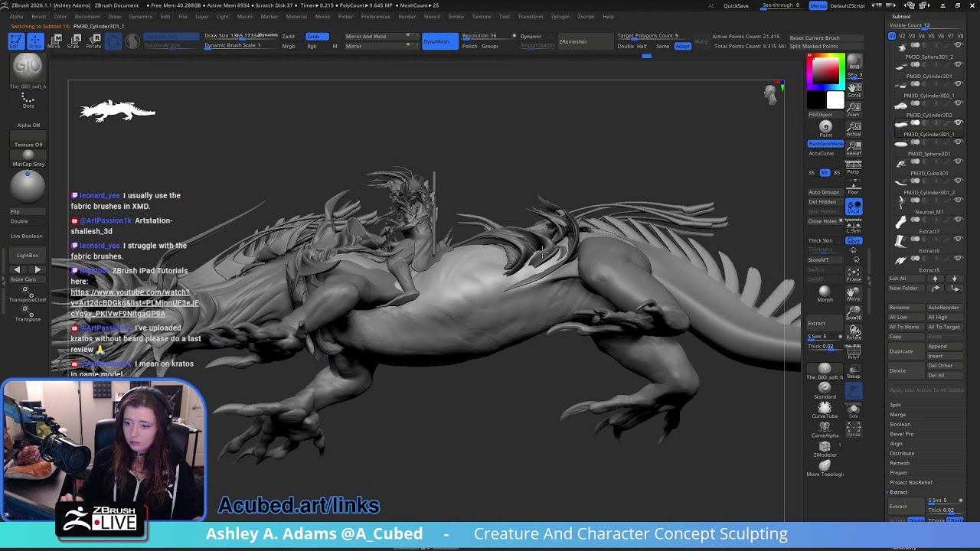Select the Zoom canvas tool
Viewport: 980px width, 551px height.
pyautogui.click(x=854, y=109)
